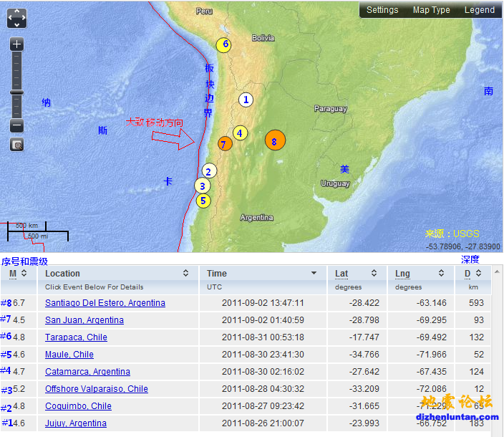Open Jujuy, Argentina event link

[x=76, y=423]
